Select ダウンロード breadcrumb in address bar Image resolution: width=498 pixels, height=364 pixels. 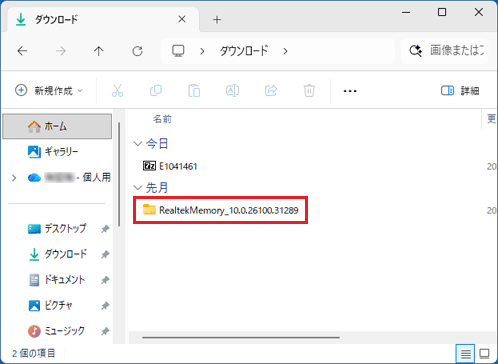tap(244, 51)
